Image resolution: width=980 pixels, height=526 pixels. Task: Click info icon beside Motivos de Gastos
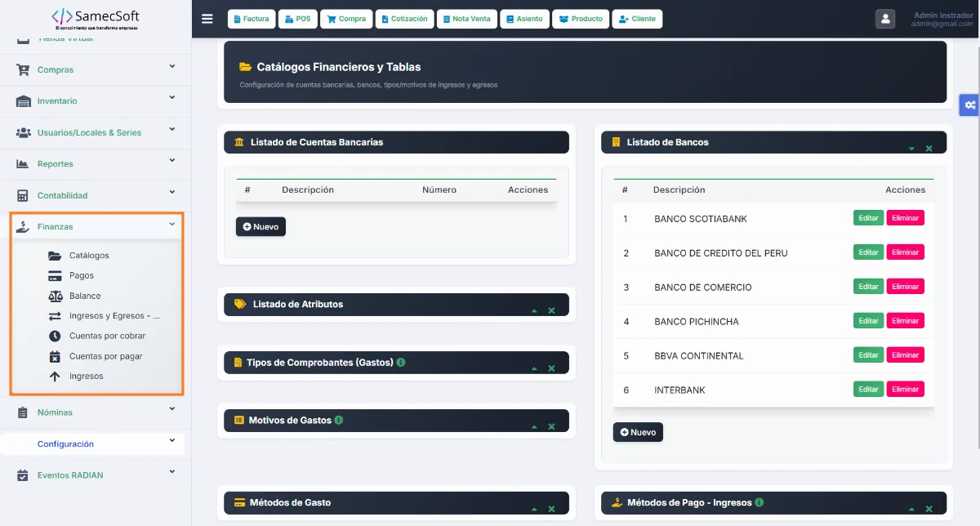coord(339,420)
